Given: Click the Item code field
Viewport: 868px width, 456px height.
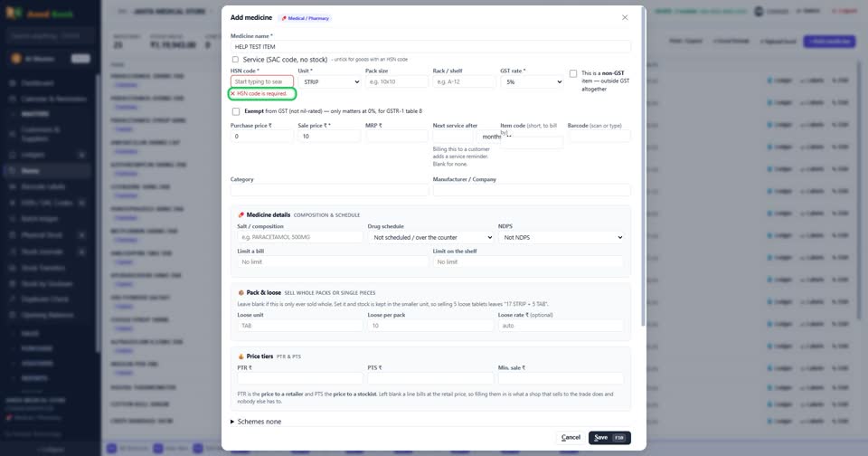Looking at the screenshot, I should (x=532, y=142).
